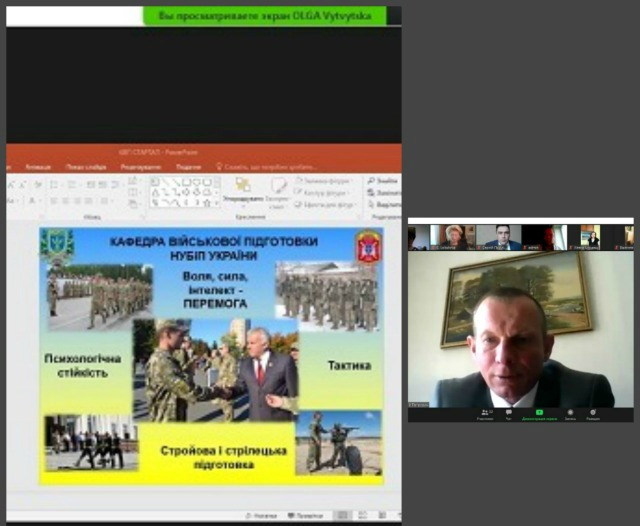Center the paragraph text

[65, 201]
